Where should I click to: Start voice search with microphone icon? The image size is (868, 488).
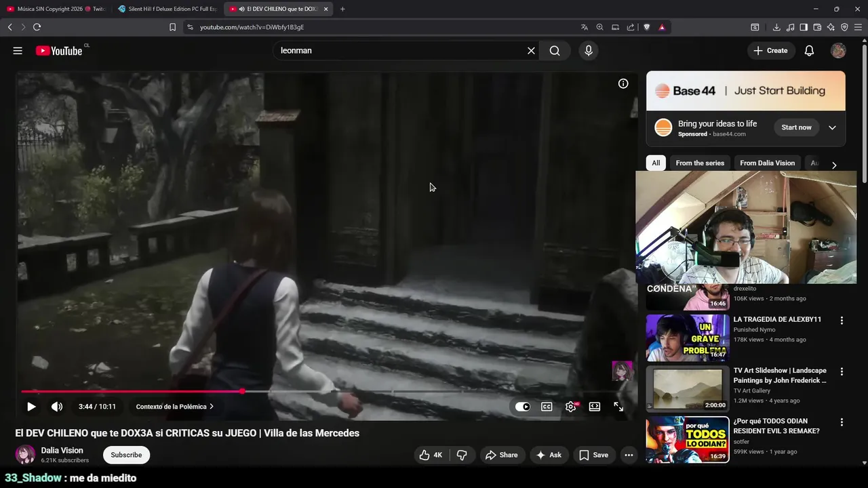pyautogui.click(x=589, y=51)
